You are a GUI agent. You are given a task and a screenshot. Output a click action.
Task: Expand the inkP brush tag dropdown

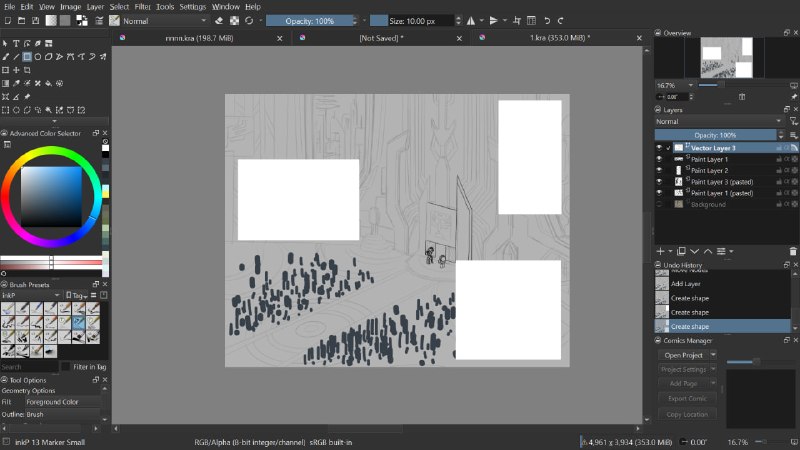[x=31, y=295]
